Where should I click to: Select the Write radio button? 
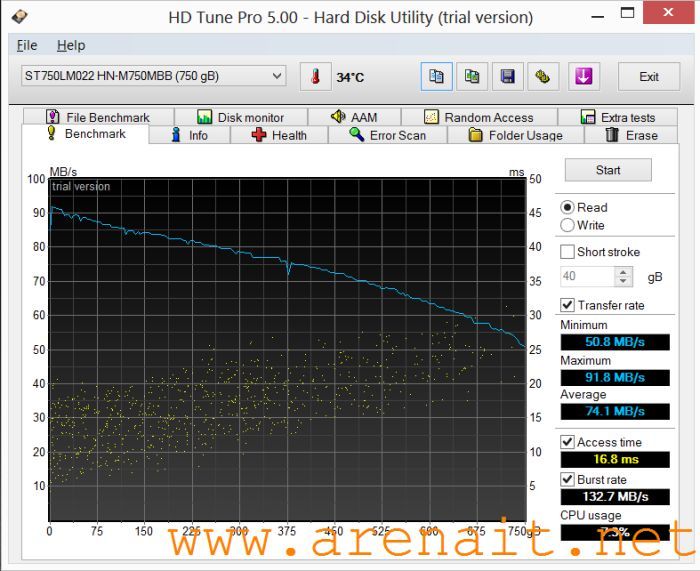pyautogui.click(x=568, y=225)
